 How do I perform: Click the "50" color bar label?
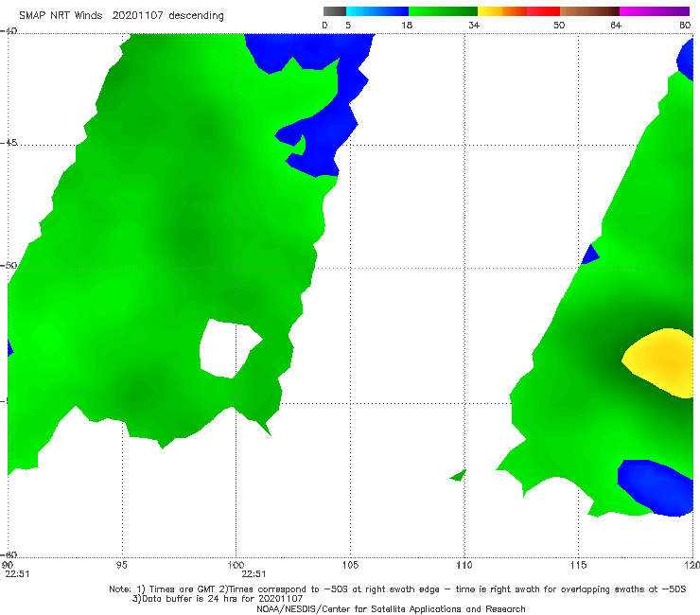[559, 25]
